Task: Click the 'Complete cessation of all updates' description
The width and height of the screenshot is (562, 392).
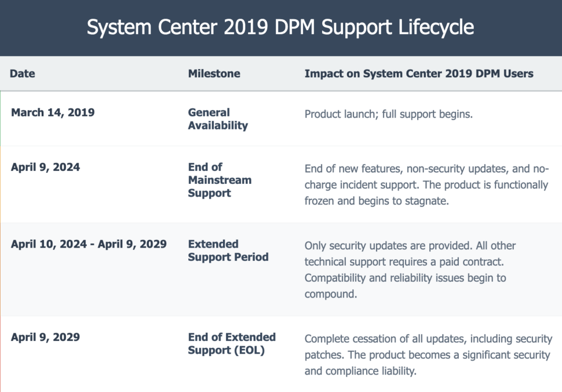Action: click(x=428, y=355)
